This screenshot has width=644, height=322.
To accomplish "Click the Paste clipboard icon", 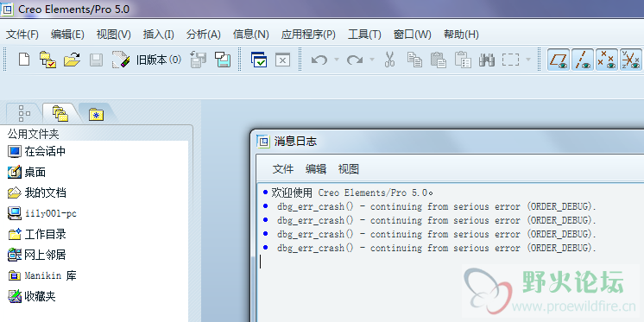I will click(439, 60).
